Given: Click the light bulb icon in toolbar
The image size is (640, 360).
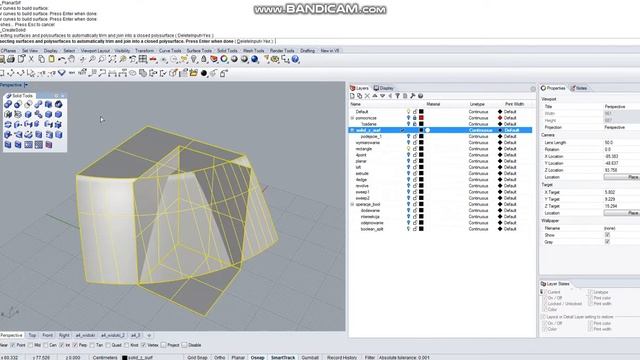Looking at the screenshot, I should point(193,60).
